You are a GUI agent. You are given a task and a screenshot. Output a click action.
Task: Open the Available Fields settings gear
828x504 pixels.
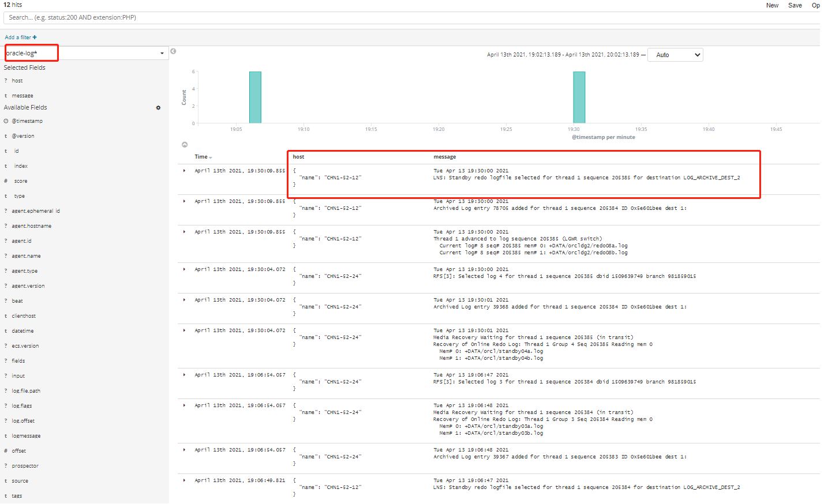point(158,107)
